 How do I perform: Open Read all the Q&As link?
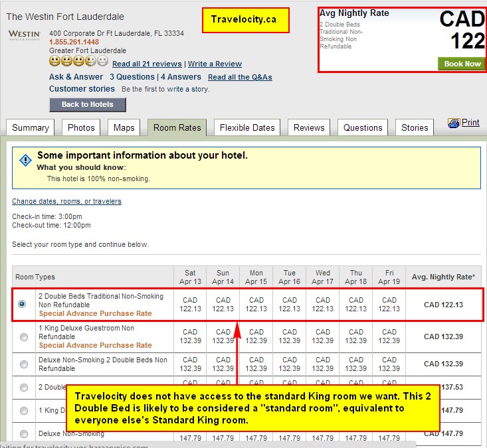point(240,77)
